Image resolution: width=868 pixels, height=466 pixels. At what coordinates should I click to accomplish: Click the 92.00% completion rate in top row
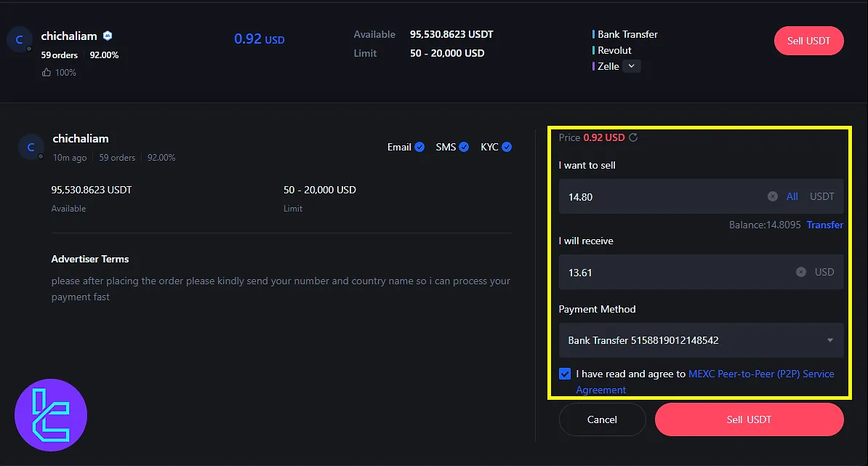[x=104, y=55]
